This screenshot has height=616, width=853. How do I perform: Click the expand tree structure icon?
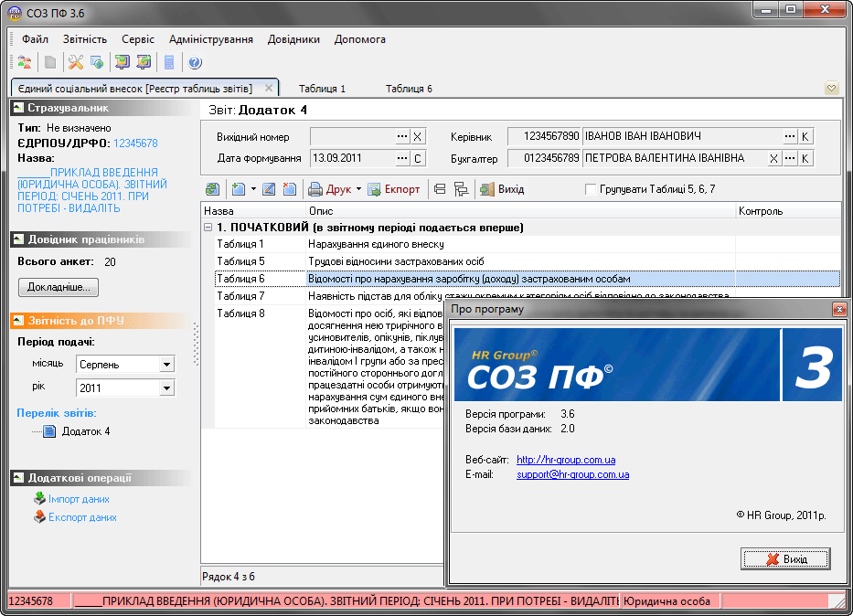pos(462,189)
